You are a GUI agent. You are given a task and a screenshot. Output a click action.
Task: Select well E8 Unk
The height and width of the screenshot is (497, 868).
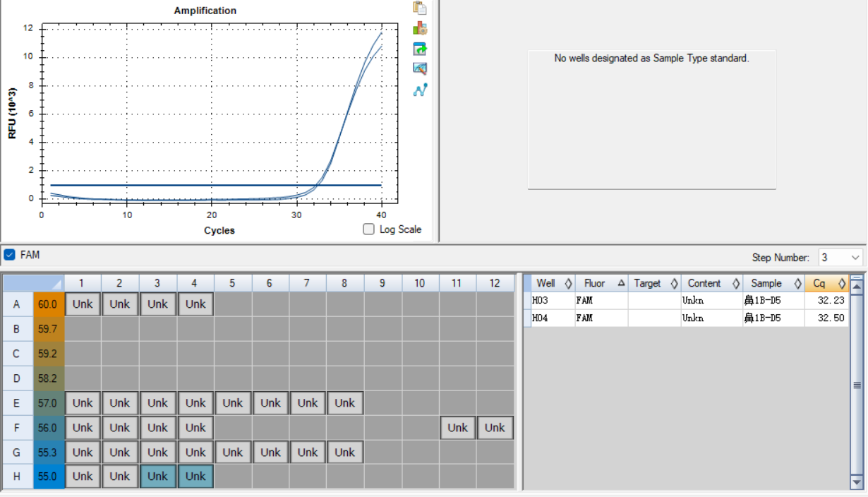pos(345,403)
